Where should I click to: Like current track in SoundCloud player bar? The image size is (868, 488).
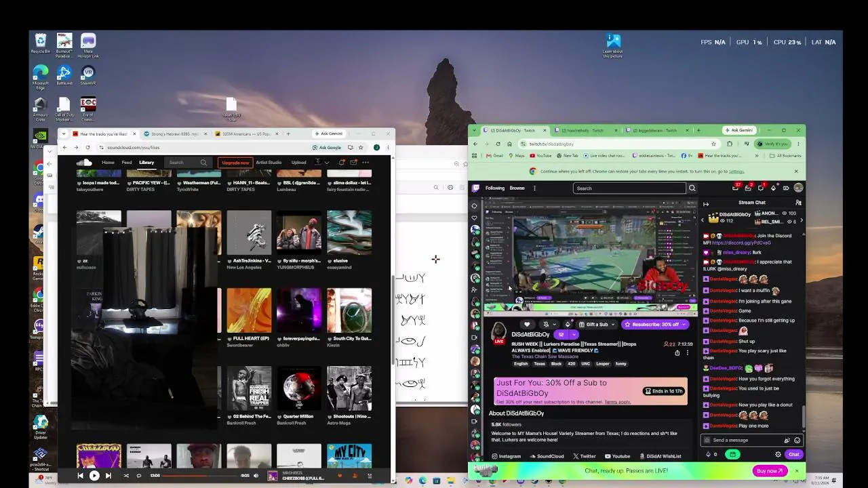click(x=340, y=476)
